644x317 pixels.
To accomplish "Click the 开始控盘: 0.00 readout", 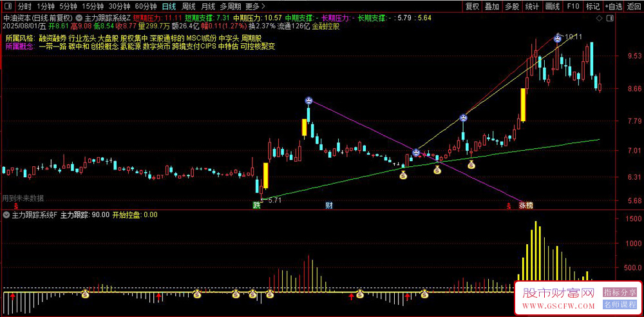I will [135, 215].
